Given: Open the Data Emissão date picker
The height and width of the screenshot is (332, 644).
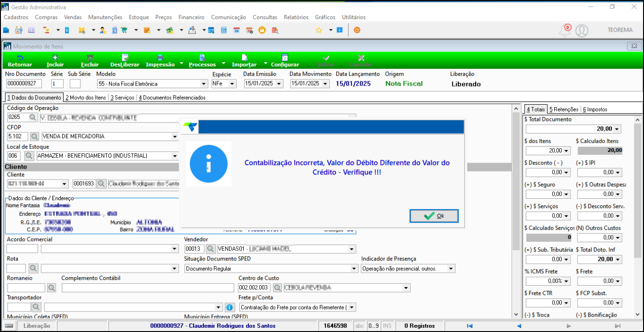Looking at the screenshot, I should [x=279, y=84].
